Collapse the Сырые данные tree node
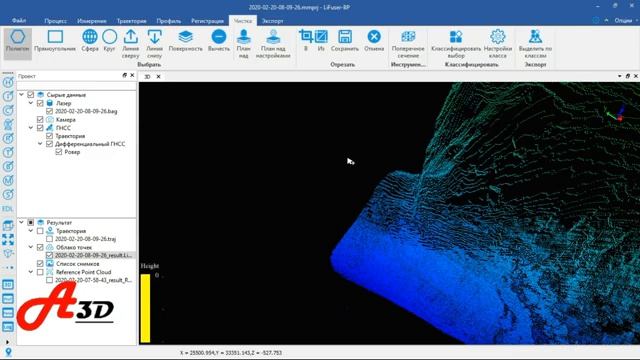This screenshot has width=640, height=360. 22,95
